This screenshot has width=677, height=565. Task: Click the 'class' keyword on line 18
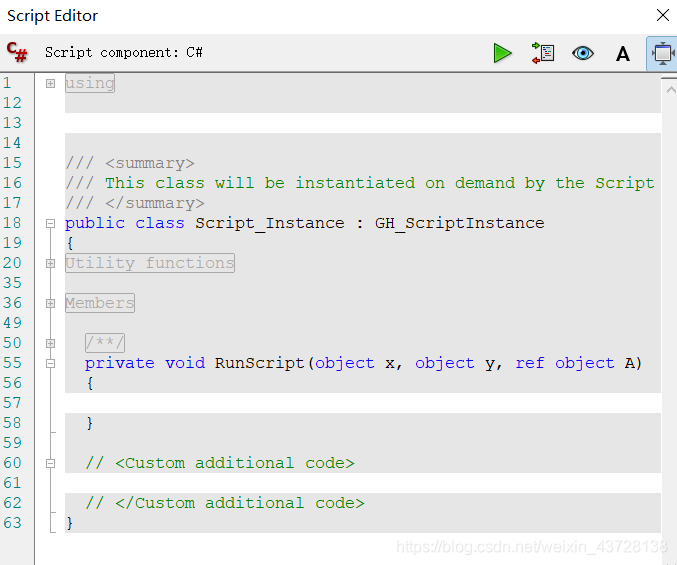pos(160,223)
